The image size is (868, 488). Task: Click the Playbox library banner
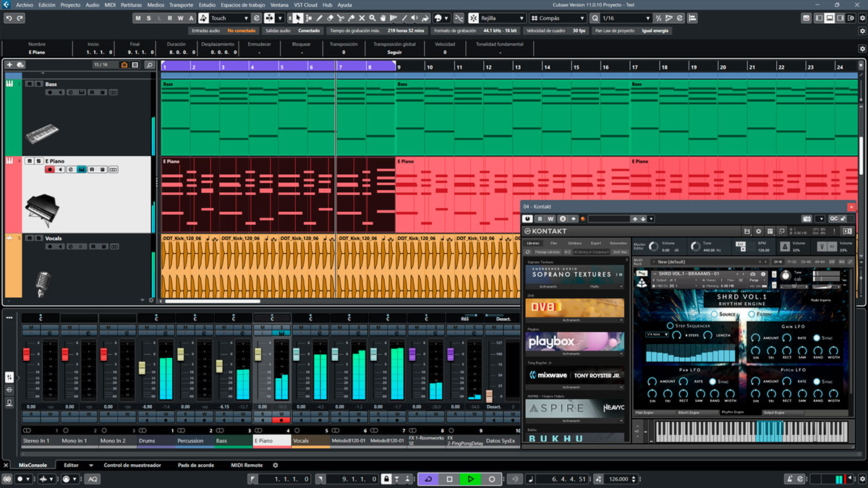pos(574,341)
